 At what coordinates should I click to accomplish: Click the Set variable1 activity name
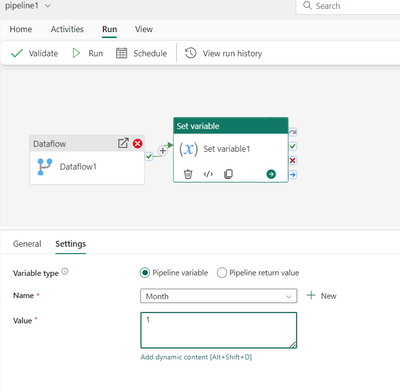coord(227,149)
